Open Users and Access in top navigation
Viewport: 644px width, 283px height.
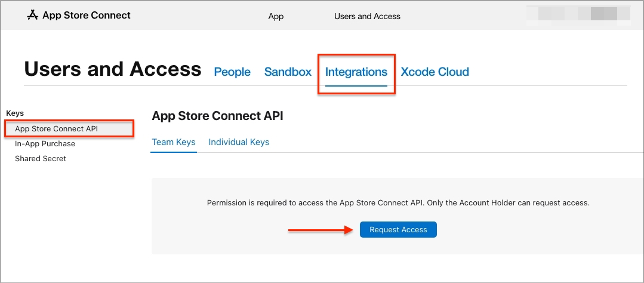[367, 17]
